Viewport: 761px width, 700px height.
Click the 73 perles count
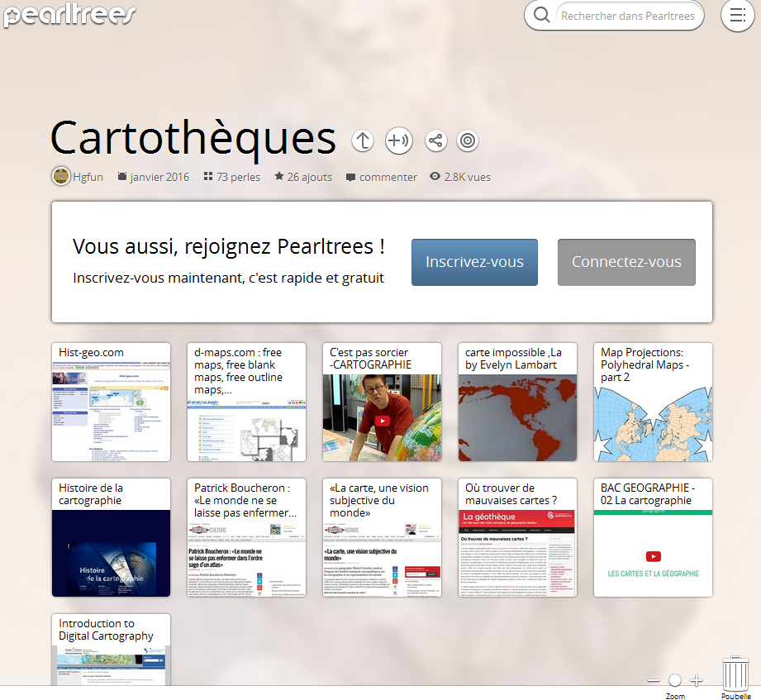pos(232,177)
